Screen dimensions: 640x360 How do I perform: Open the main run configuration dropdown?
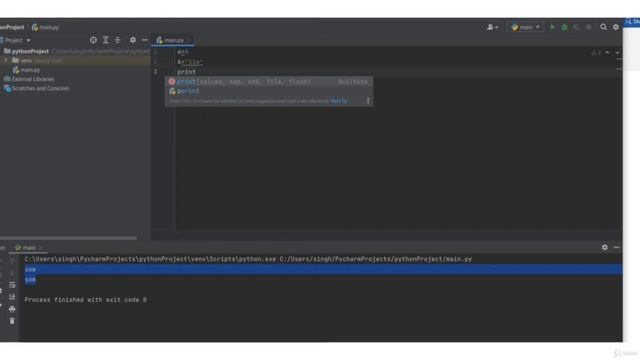click(526, 27)
